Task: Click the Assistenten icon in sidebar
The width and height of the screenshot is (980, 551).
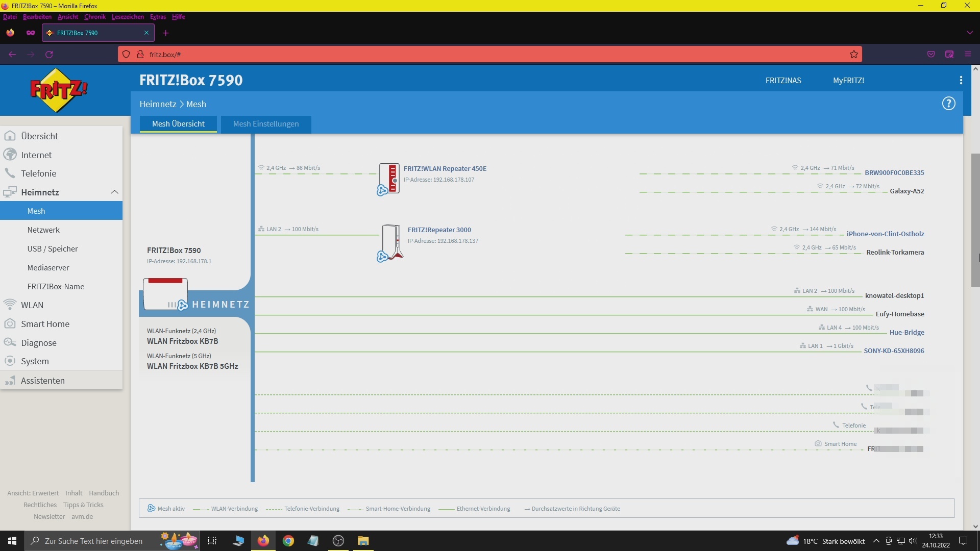Action: click(x=10, y=381)
